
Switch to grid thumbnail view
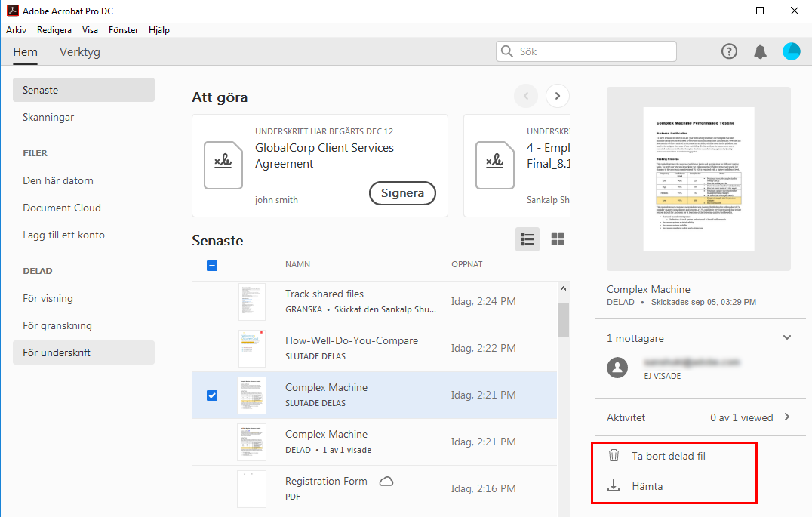pos(558,239)
